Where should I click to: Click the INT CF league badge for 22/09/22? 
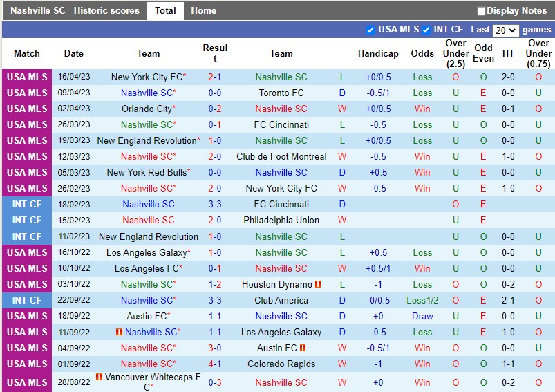pos(27,300)
